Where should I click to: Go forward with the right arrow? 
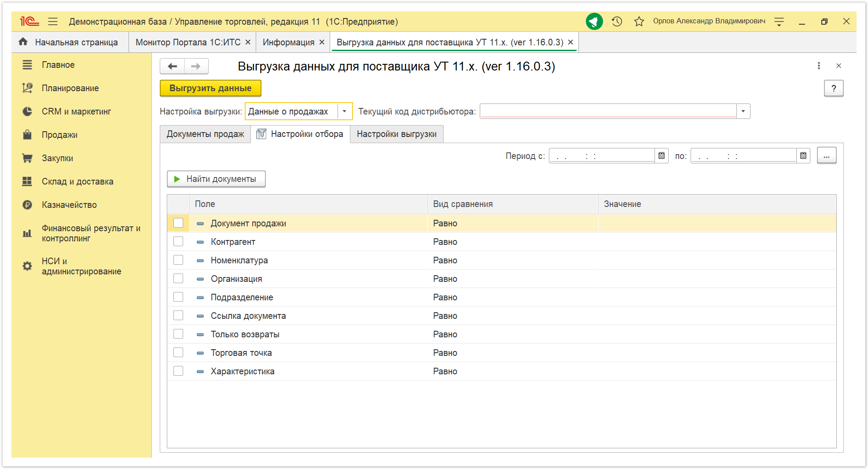tap(196, 66)
